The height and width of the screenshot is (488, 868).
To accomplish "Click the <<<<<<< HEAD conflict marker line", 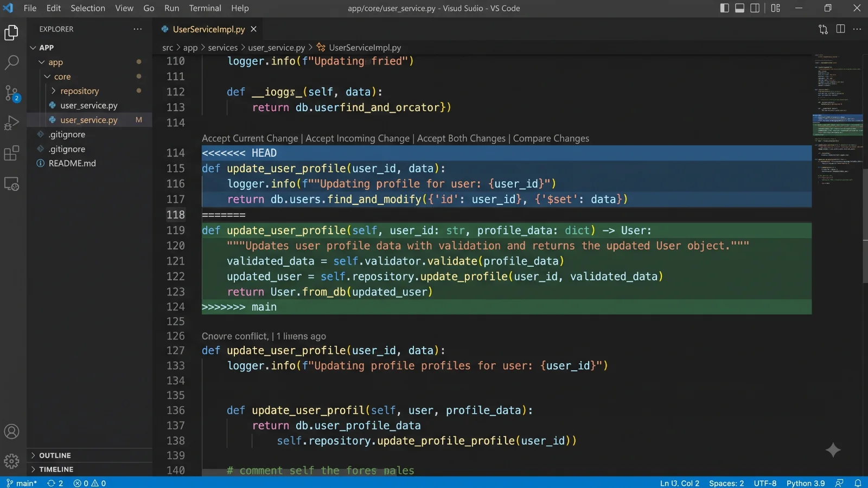I will (507, 153).
